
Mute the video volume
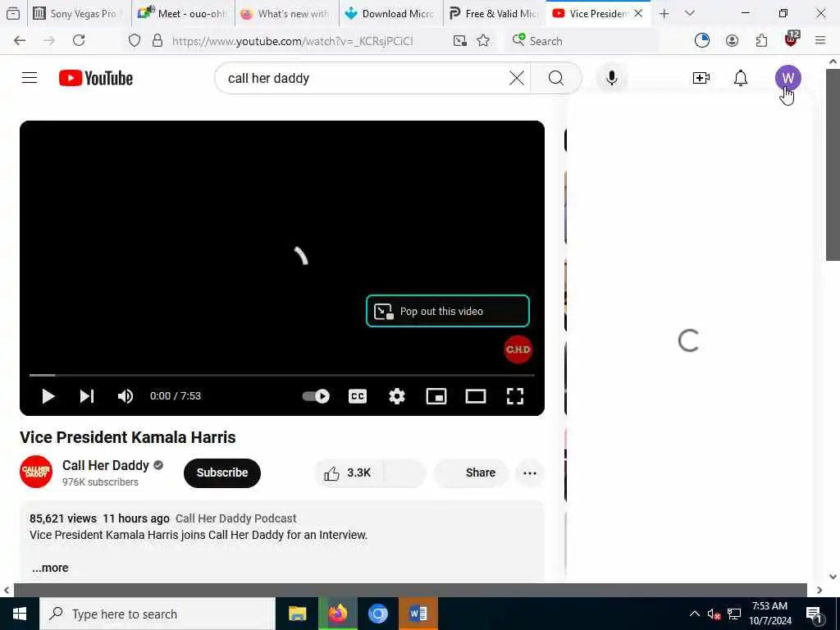point(126,396)
